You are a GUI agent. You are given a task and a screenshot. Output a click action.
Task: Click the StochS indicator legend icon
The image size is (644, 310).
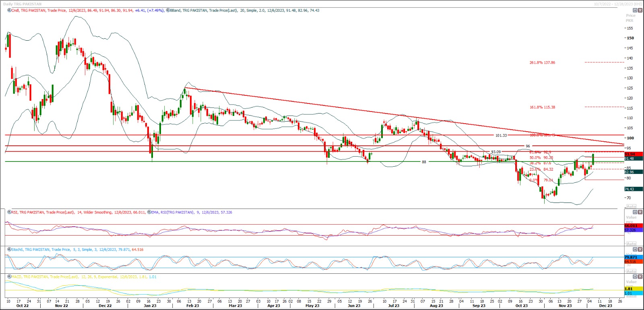point(9,250)
